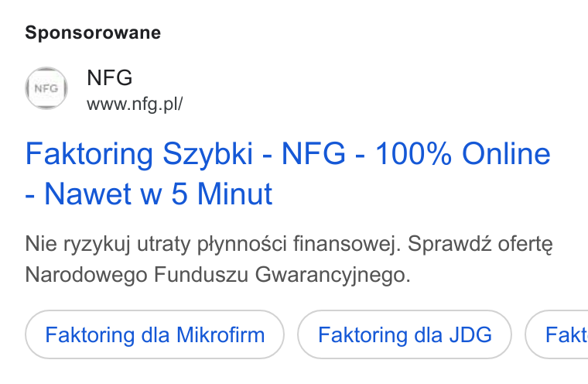Click the word Mikrofirm in first chip
Viewport: 588px width, 384px height.
(220, 334)
